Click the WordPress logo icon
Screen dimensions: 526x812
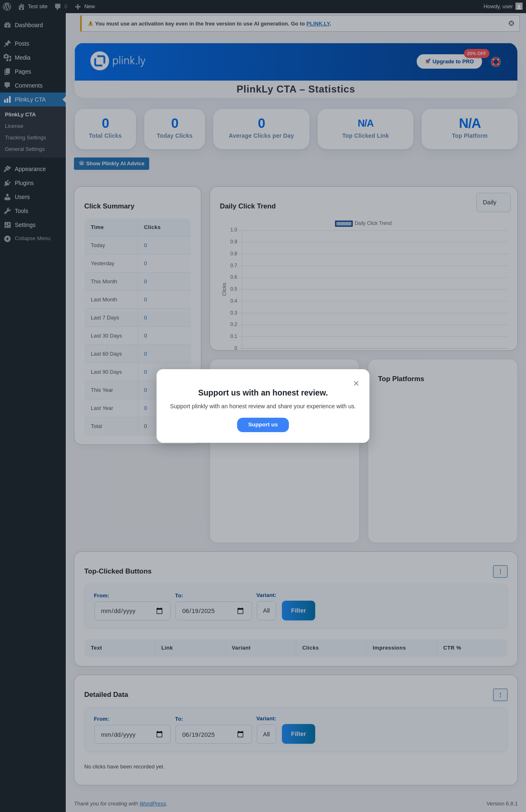[7, 7]
